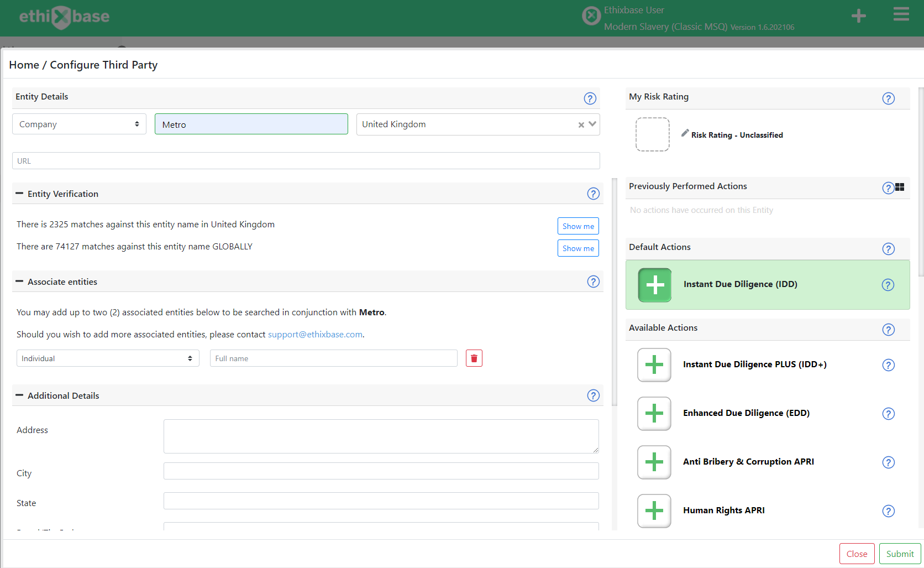Viewport: 924px width, 568px height.
Task: Click the State input field
Action: (x=381, y=501)
